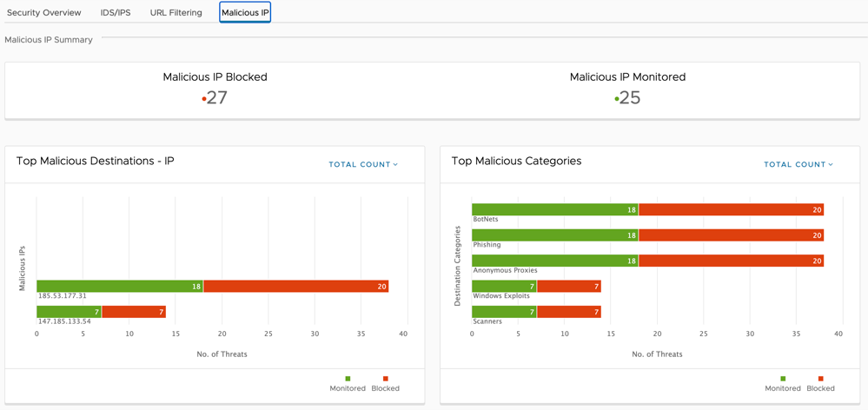Click red blocked bar for 147.185.133.54
Image resolution: width=868 pixels, height=410 pixels.
pyautogui.click(x=134, y=312)
